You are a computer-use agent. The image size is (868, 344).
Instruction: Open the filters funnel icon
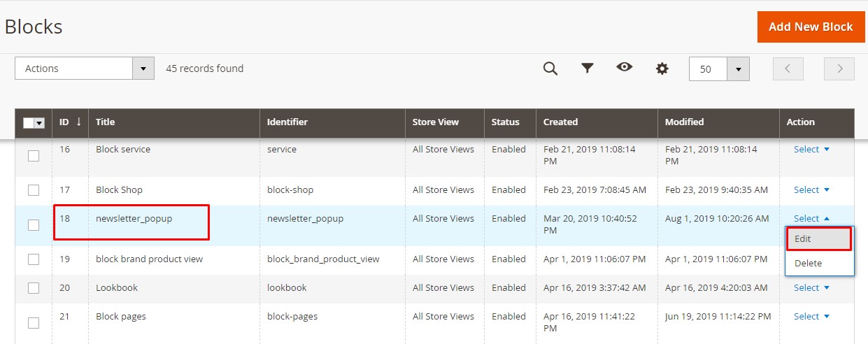point(588,69)
